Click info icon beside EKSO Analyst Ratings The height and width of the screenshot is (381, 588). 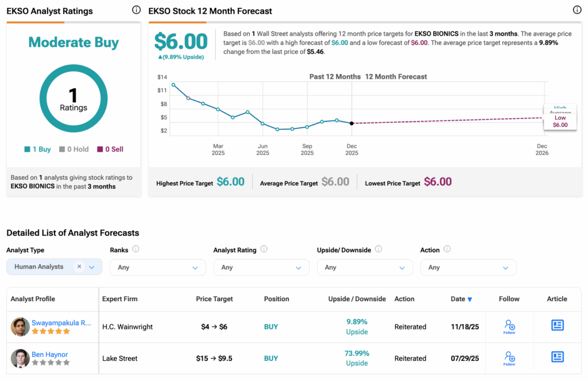(136, 10)
